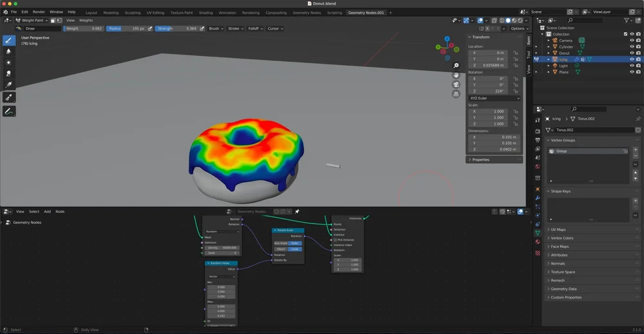The height and width of the screenshot is (334, 644).
Task: Select the Annotate tool
Action: 8,111
